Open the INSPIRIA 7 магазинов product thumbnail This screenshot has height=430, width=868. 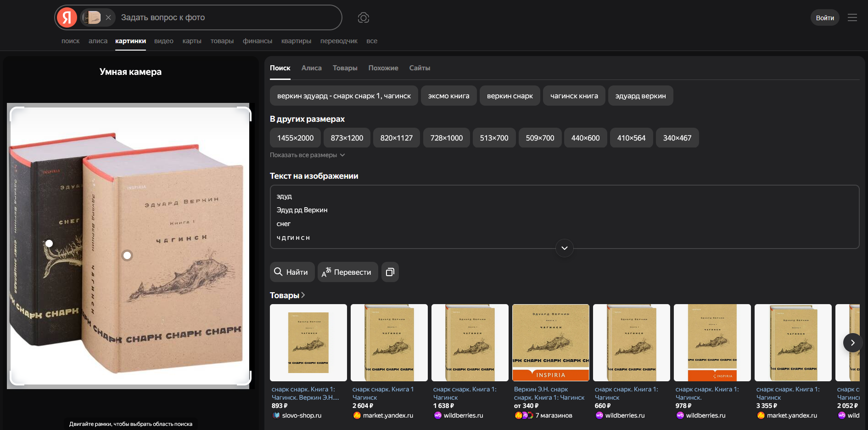[x=551, y=343]
